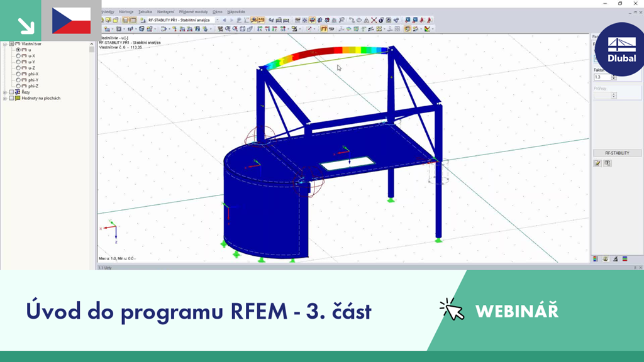Click the white opening in the slab
644x362 pixels.
[x=347, y=163]
